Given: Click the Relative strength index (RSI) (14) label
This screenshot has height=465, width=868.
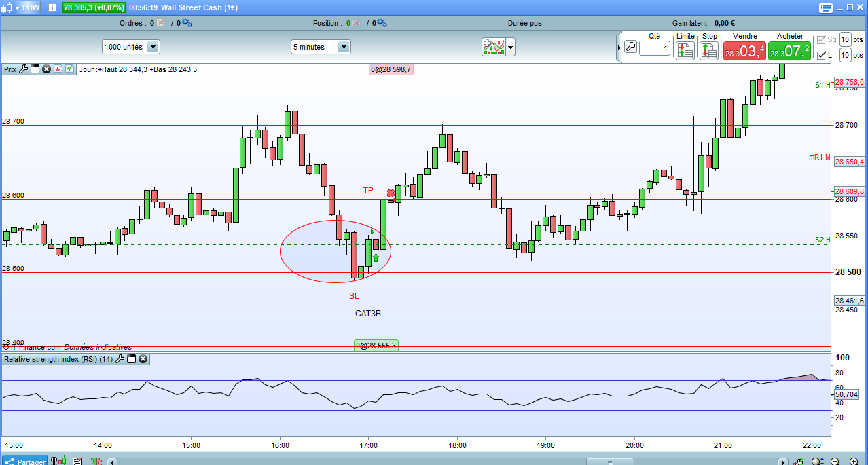Looking at the screenshot, I should 58,358.
